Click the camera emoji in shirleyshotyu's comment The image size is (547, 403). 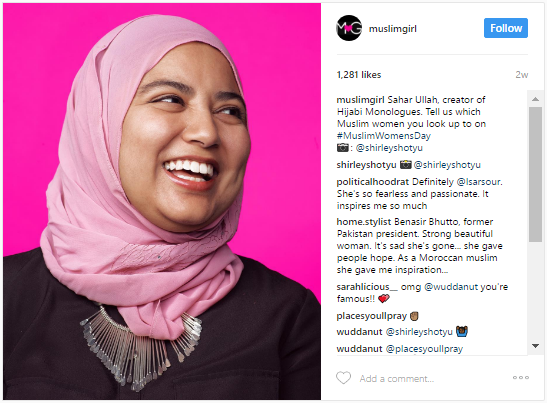[405, 164]
